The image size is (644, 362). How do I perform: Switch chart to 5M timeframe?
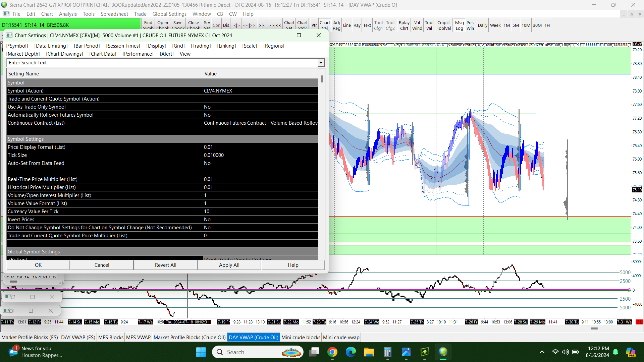(516, 25)
